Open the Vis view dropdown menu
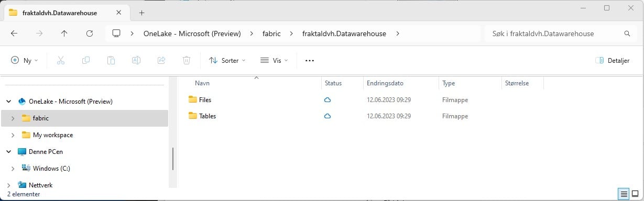The width and height of the screenshot is (644, 201). (274, 60)
